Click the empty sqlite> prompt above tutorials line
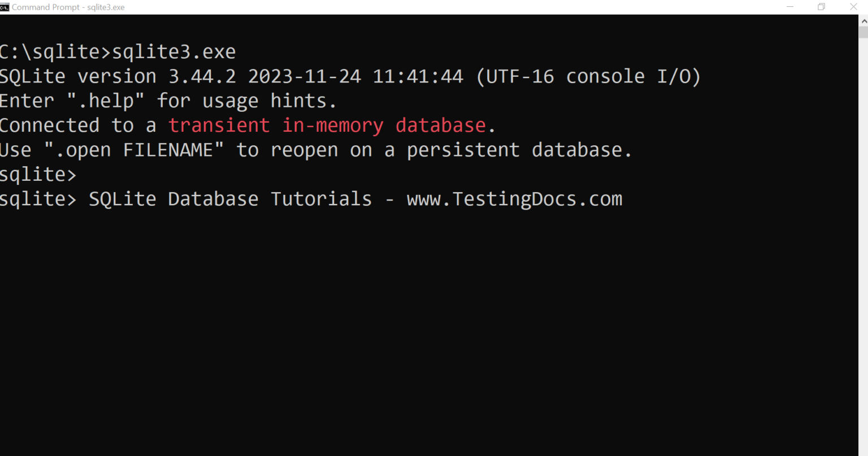Viewport: 868px width, 456px height. (38, 174)
